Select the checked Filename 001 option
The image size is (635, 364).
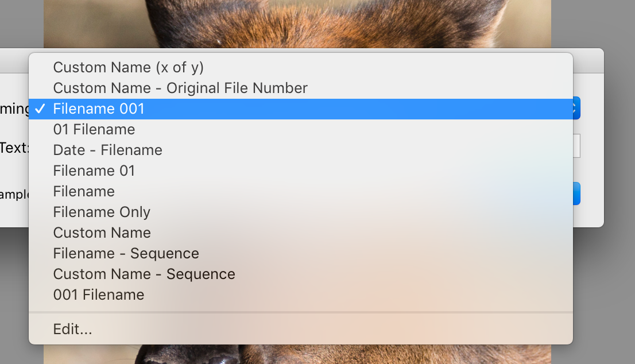(99, 109)
